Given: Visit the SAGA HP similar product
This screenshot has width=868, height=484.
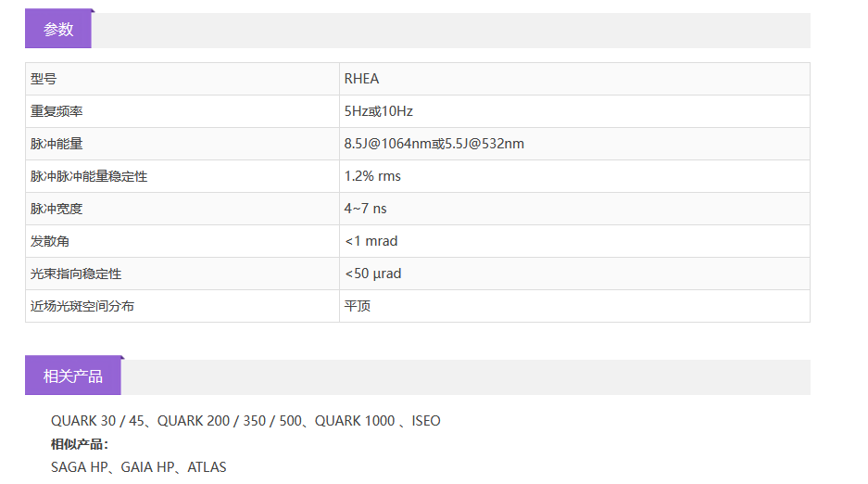Looking at the screenshot, I should point(80,467).
